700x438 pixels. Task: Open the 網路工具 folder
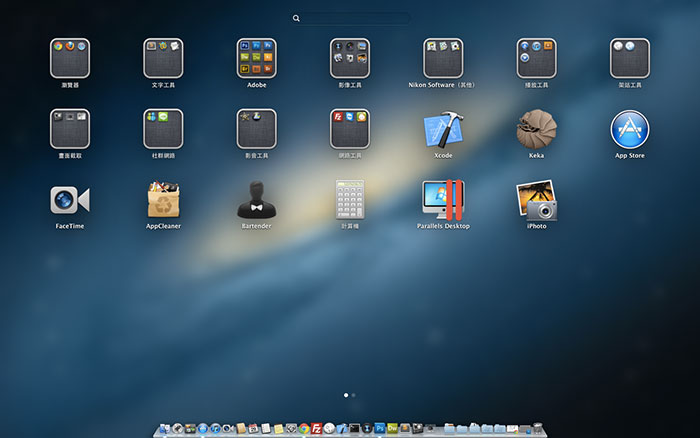tap(350, 129)
